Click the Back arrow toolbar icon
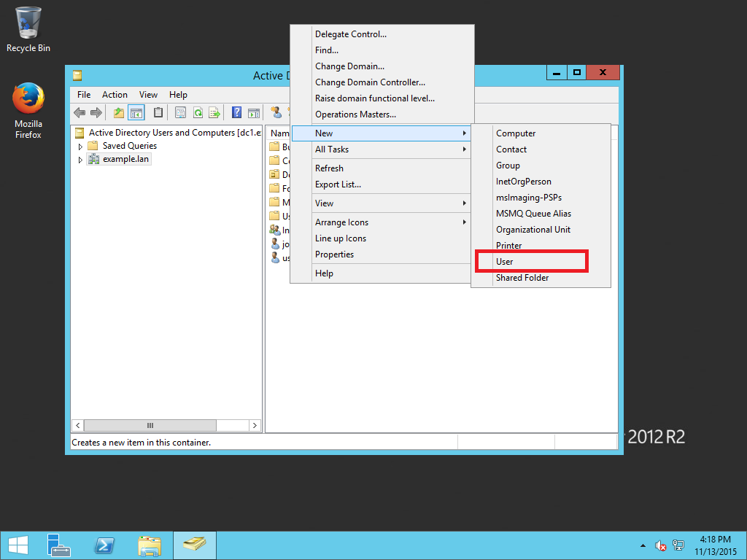This screenshot has width=747, height=560. click(80, 113)
